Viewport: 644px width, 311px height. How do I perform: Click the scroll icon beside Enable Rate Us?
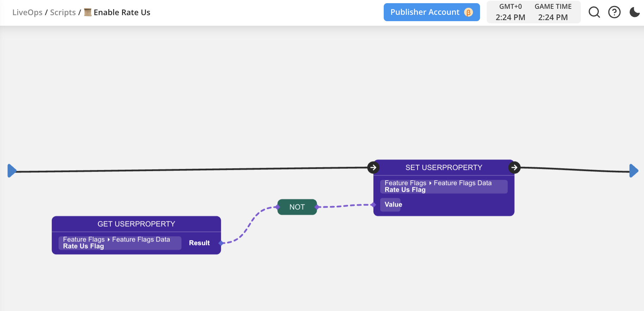click(88, 12)
